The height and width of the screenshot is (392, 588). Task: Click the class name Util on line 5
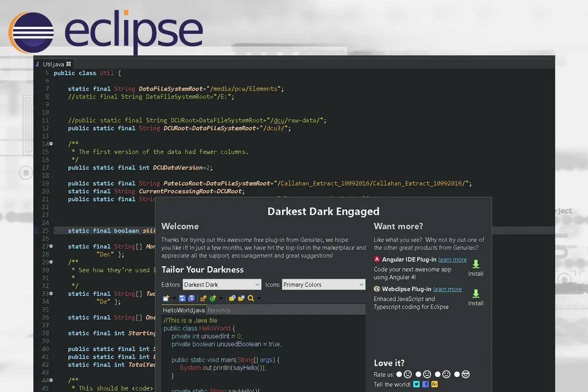tap(107, 73)
